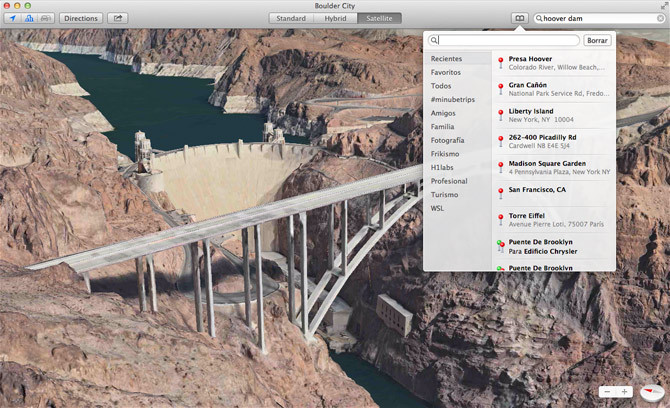Clear the hoover dam search text
Screen dimensions: 670x408
pyautogui.click(x=660, y=18)
